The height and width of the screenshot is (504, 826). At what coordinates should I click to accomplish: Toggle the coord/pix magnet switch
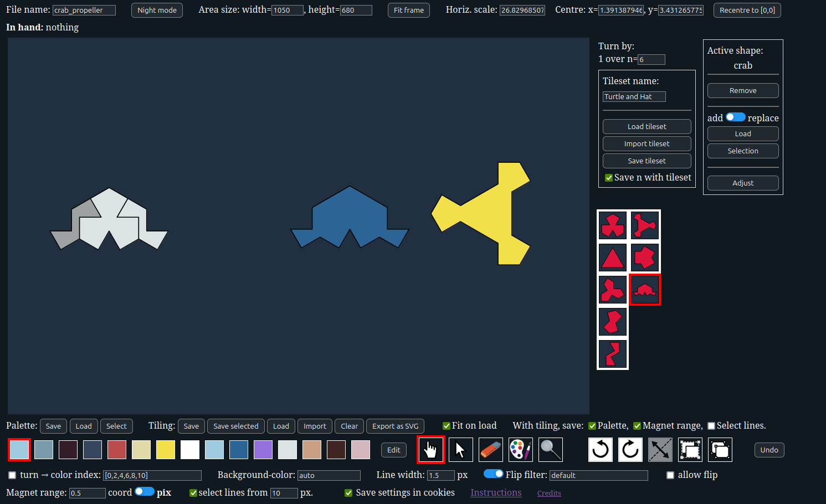pyautogui.click(x=145, y=492)
